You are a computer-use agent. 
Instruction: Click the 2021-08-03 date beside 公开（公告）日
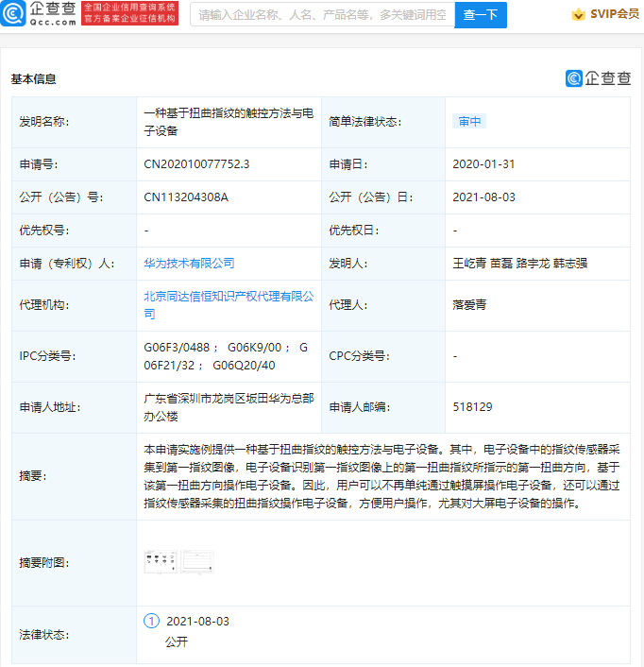[x=483, y=197]
